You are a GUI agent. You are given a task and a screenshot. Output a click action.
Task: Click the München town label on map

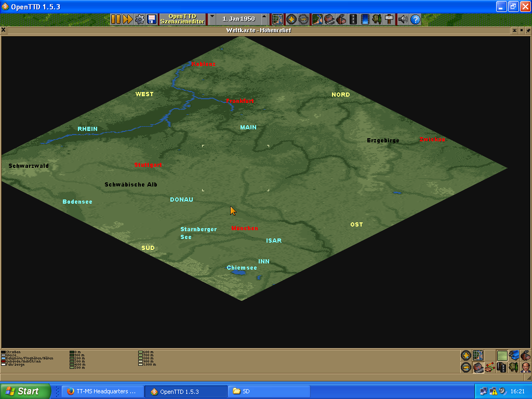244,229
